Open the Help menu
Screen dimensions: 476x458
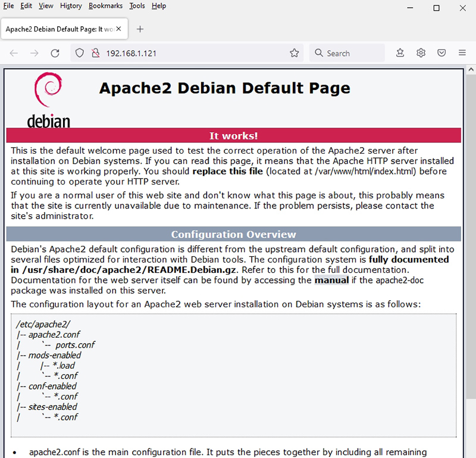pyautogui.click(x=159, y=6)
